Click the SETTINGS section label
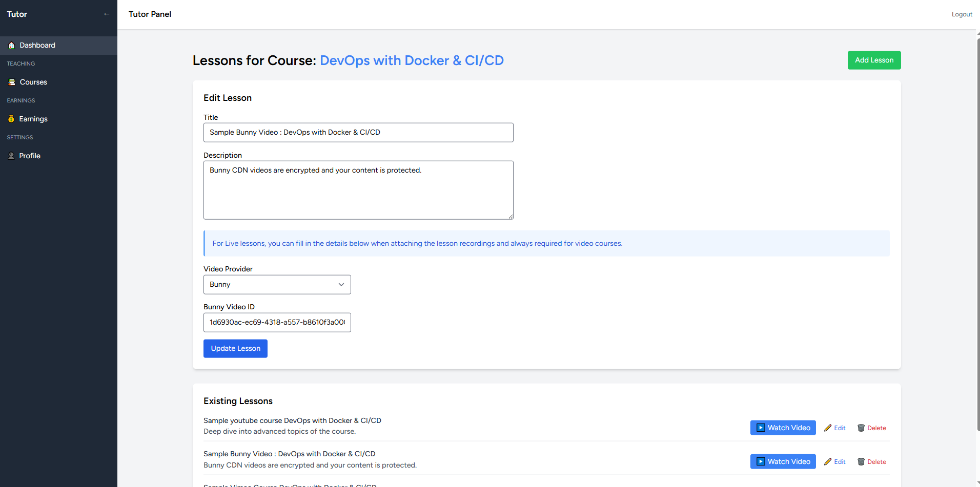This screenshot has height=487, width=980. pyautogui.click(x=20, y=138)
